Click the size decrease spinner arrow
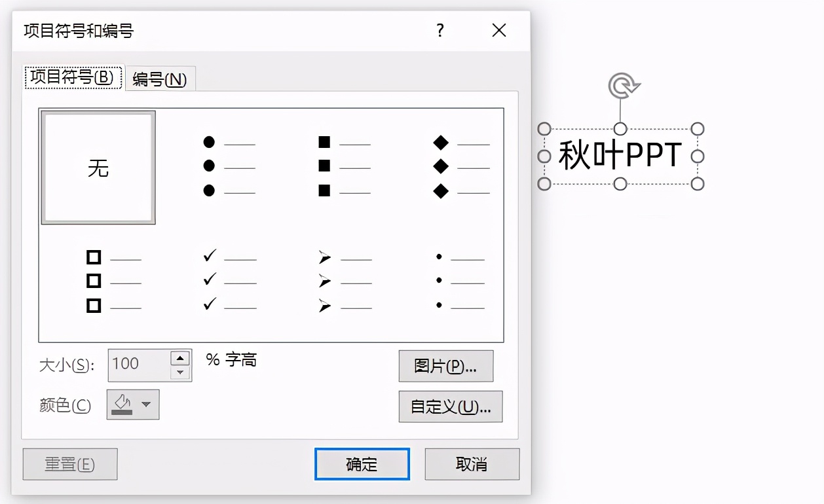Screen dimensions: 824x504 tap(181, 372)
